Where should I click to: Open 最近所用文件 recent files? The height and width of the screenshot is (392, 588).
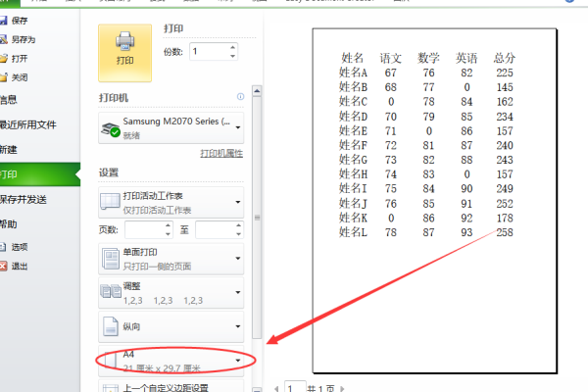(27, 124)
